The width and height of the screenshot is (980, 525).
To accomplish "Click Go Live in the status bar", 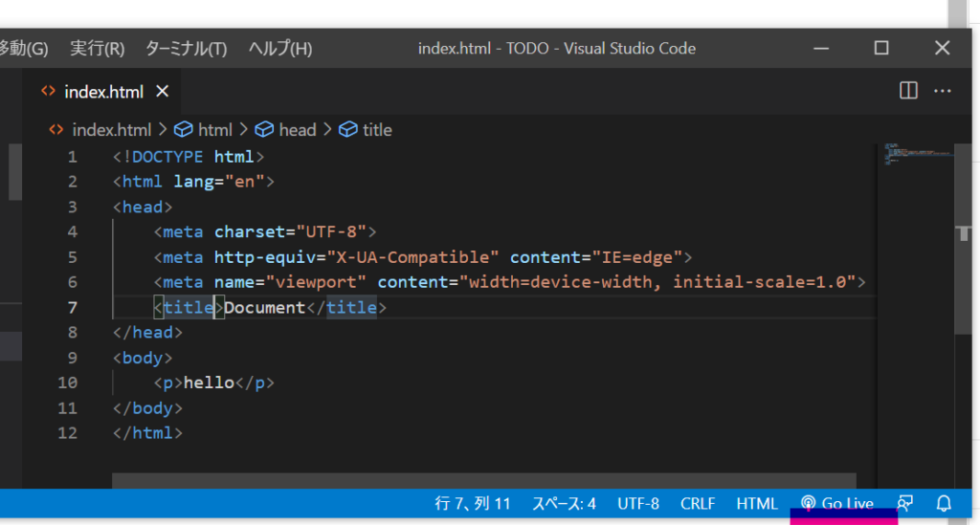I will 837,503.
